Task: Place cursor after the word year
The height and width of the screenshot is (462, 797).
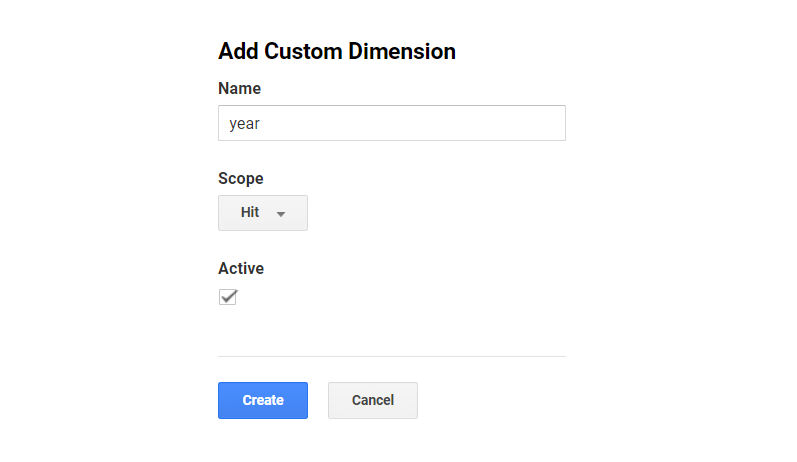Action: coord(261,124)
